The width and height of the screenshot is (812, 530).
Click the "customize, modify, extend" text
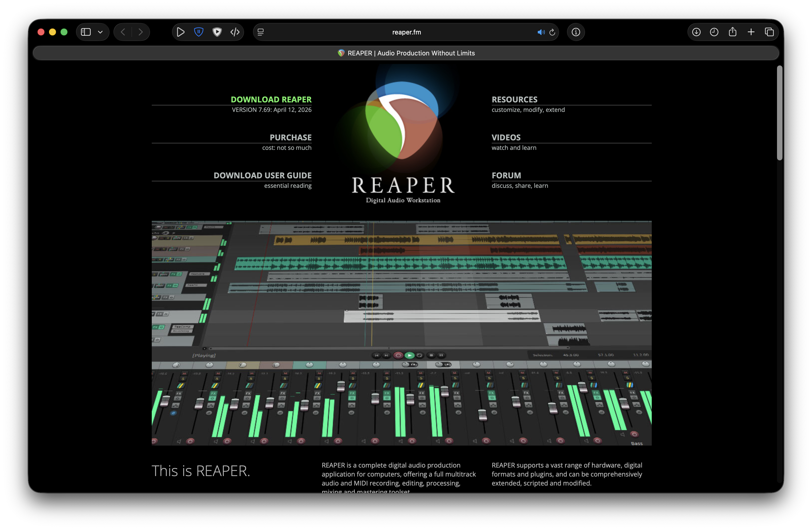[528, 110]
